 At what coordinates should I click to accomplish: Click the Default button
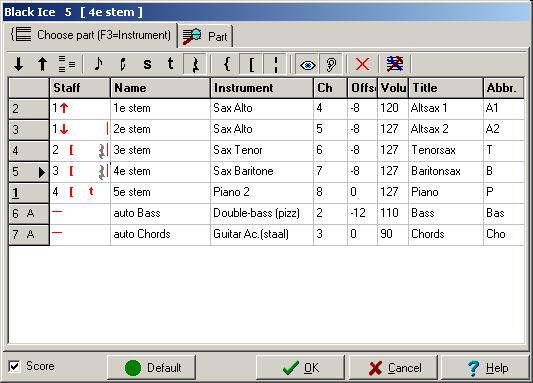point(152,367)
